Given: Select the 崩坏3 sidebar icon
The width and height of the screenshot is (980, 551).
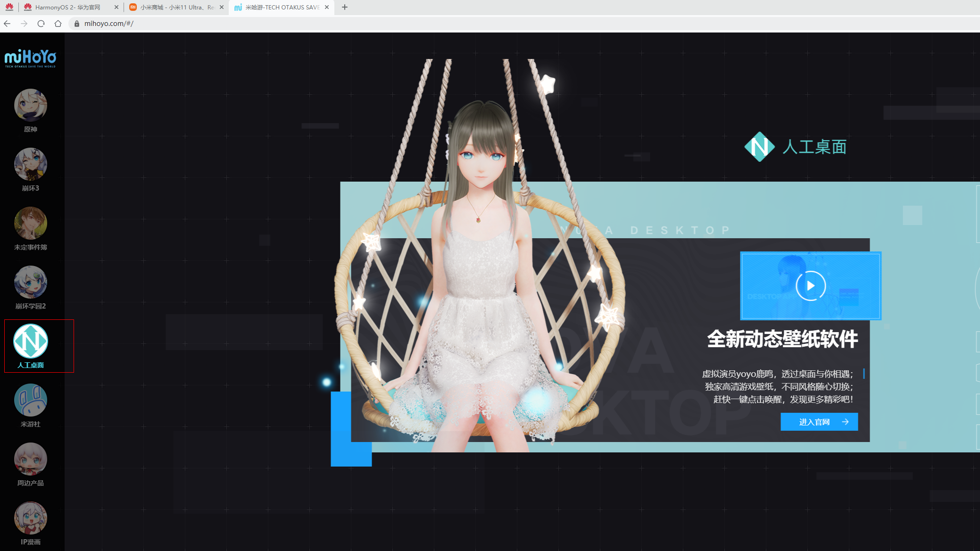Looking at the screenshot, I should [x=30, y=165].
